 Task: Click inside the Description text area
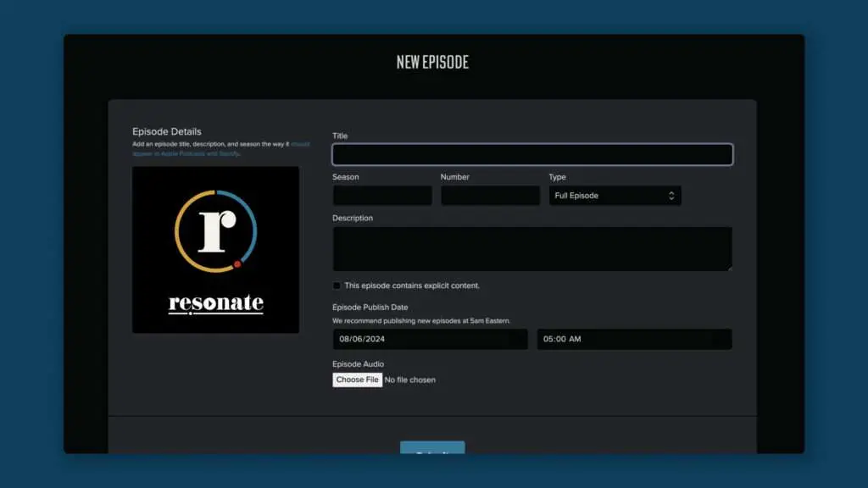531,248
